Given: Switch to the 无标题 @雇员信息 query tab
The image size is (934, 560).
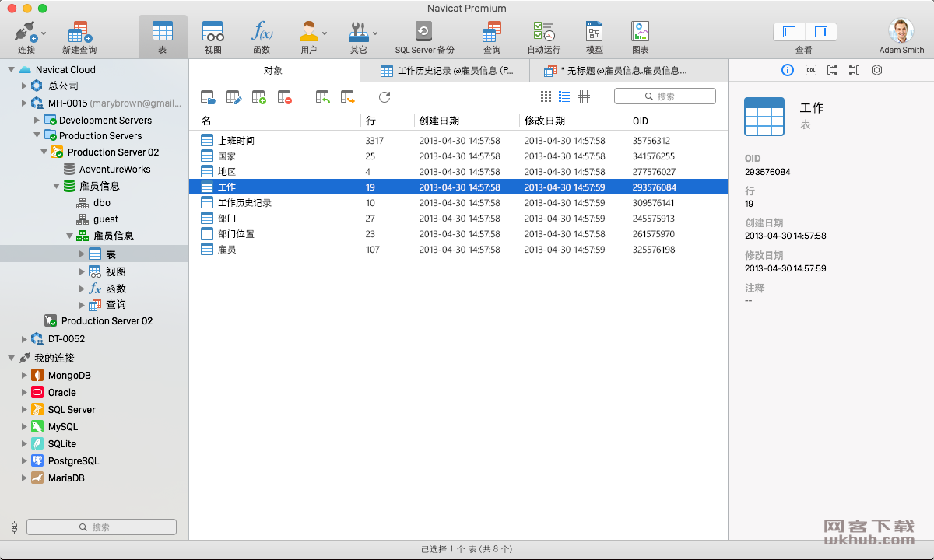Looking at the screenshot, I should tap(615, 71).
